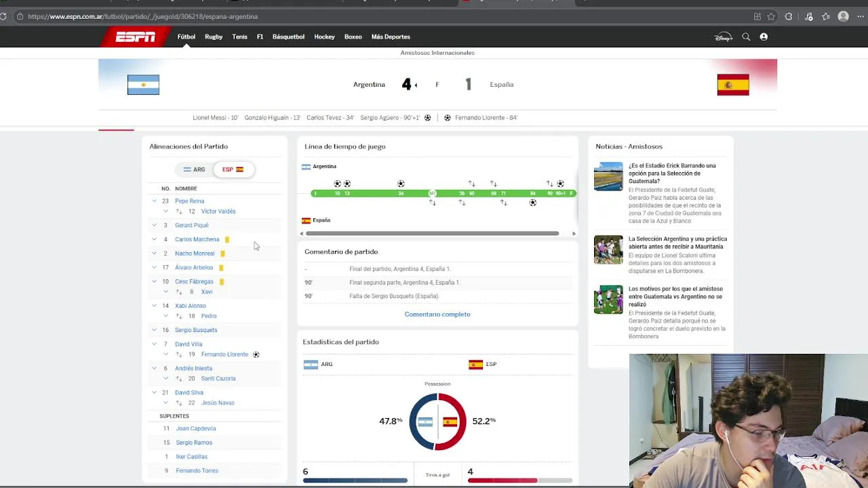Click goal ball icon above minute 10
Image resolution: width=868 pixels, height=488 pixels.
(x=337, y=184)
